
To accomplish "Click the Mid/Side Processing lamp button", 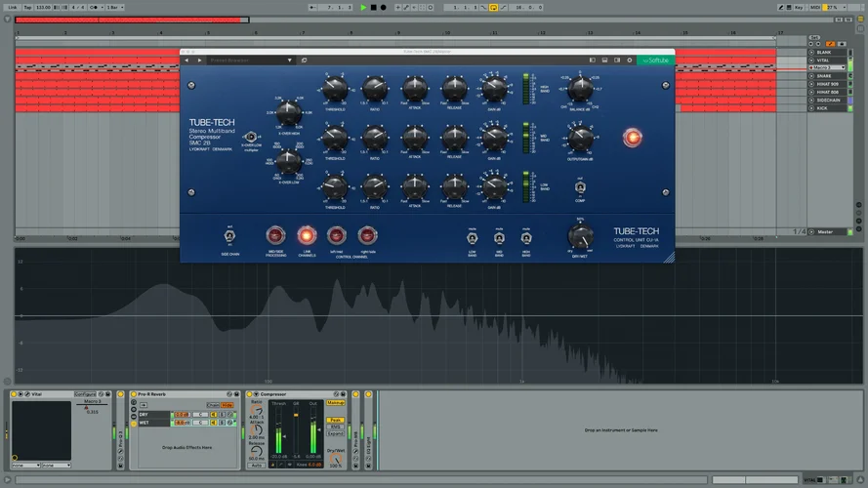I will [x=275, y=235].
